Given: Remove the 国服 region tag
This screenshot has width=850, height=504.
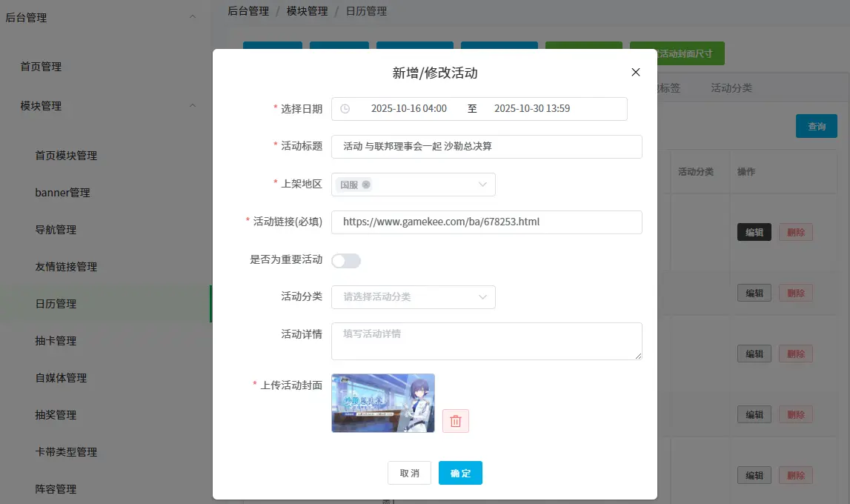Looking at the screenshot, I should 366,185.
